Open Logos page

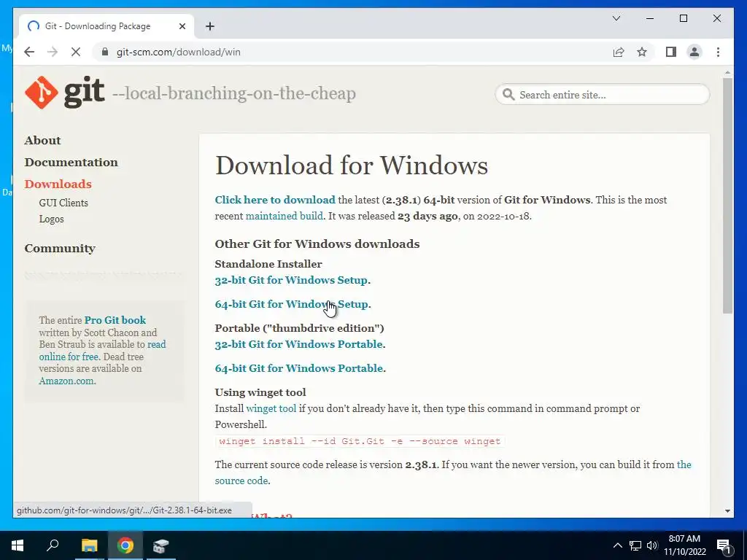(x=52, y=219)
